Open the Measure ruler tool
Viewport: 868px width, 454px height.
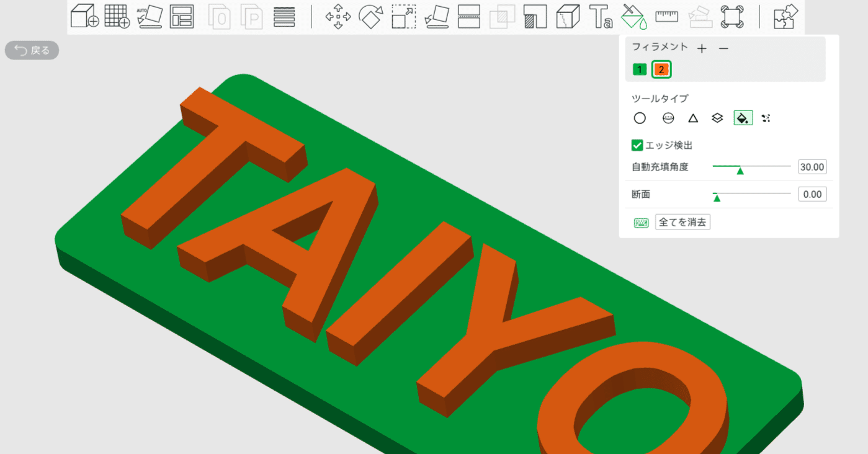pos(667,16)
